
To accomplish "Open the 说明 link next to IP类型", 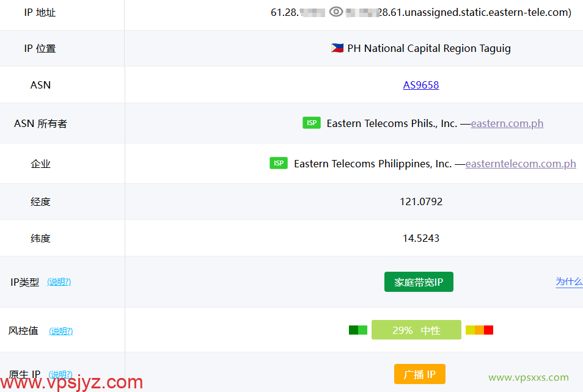I will (59, 282).
